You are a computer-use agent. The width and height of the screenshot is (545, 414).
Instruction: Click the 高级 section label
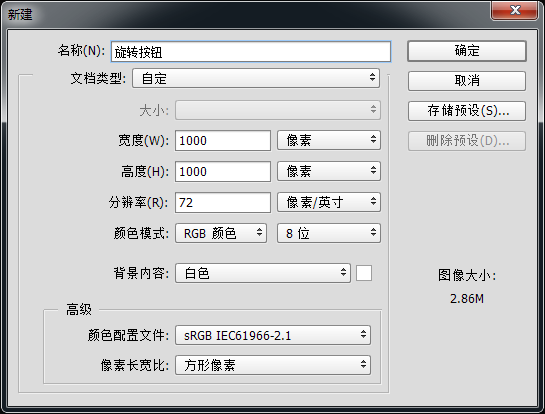pos(79,309)
